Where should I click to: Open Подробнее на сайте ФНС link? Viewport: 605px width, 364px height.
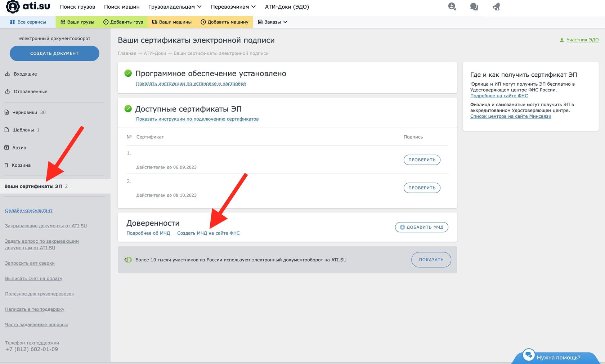[499, 96]
